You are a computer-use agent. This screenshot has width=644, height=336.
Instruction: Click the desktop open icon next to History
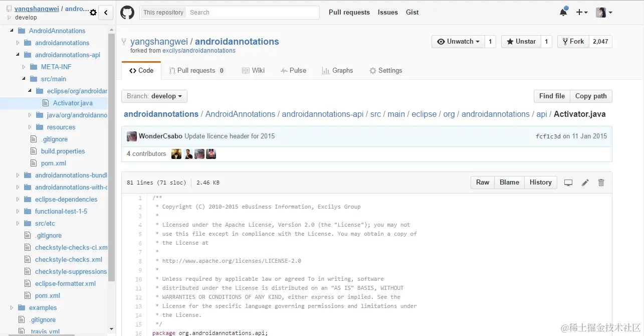[568, 183]
